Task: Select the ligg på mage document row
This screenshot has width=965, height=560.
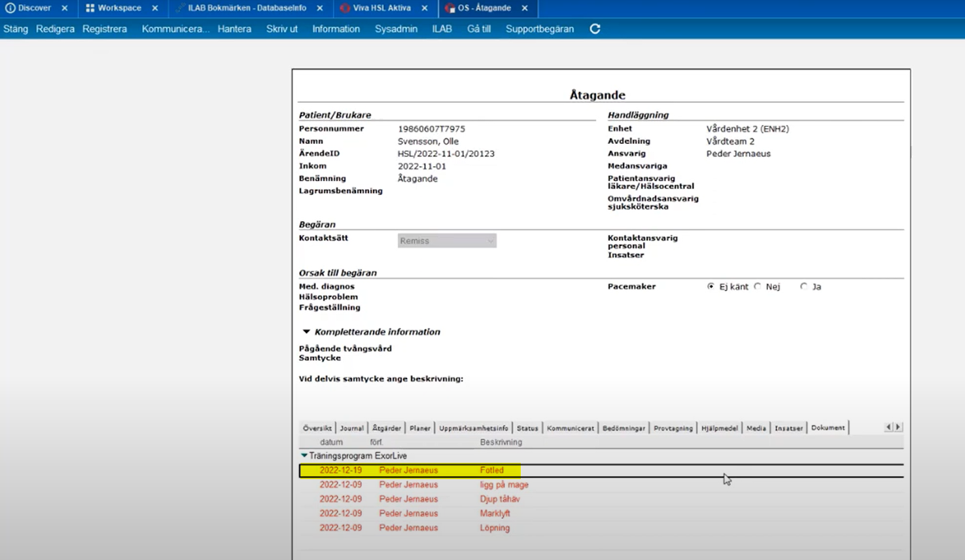Action: pyautogui.click(x=601, y=485)
